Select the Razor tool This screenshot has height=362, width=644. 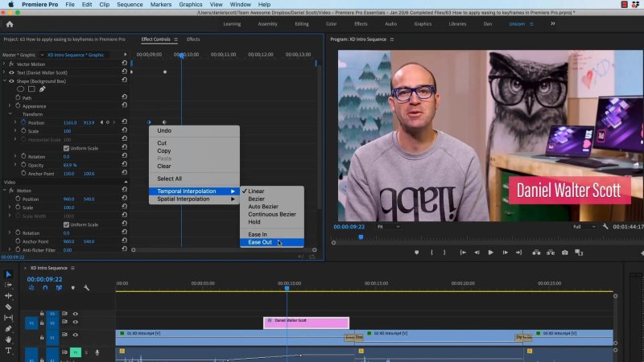[x=8, y=306]
